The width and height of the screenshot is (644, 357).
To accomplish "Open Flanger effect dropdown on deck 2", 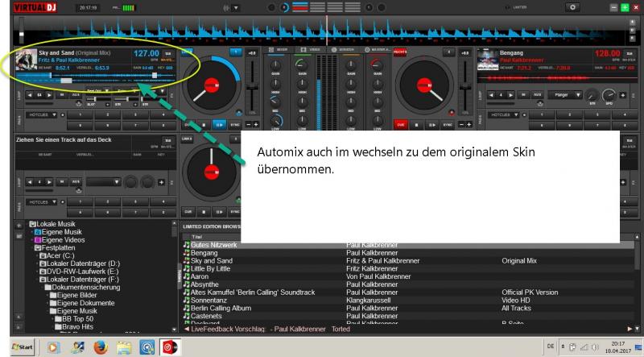I will (565, 95).
